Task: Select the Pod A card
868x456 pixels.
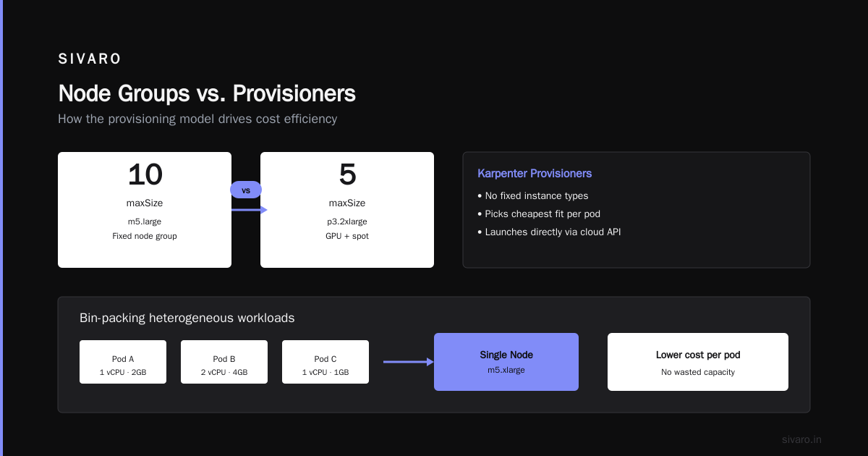Action: [x=123, y=362]
